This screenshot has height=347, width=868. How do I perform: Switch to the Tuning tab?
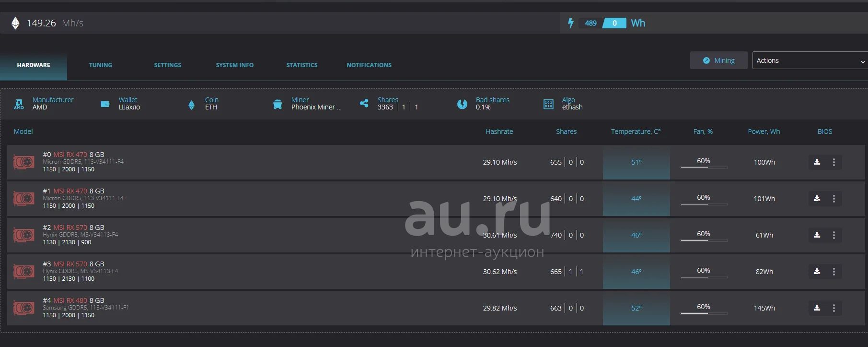[x=101, y=65]
